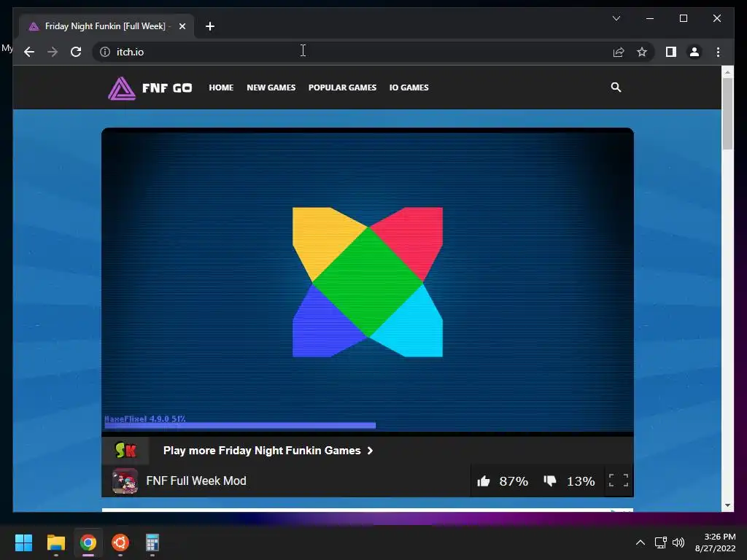Image resolution: width=747 pixels, height=560 pixels.
Task: Click the SK logo icon
Action: 125,450
